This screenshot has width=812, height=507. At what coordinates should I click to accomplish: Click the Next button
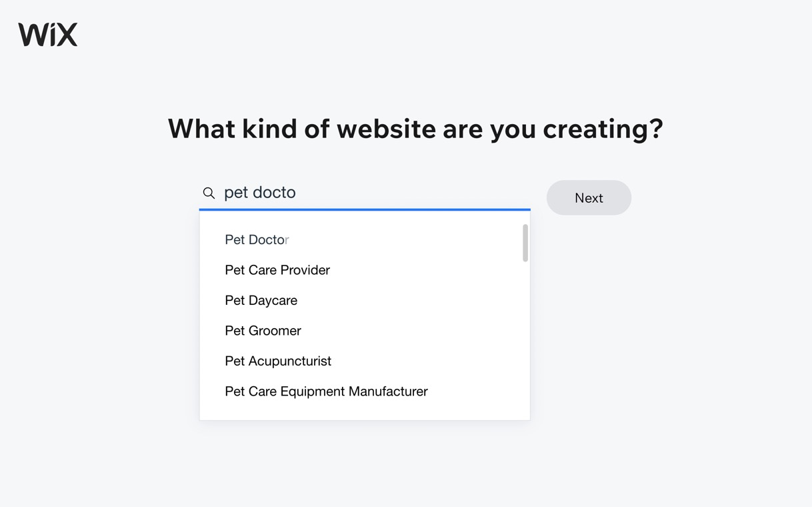point(589,197)
